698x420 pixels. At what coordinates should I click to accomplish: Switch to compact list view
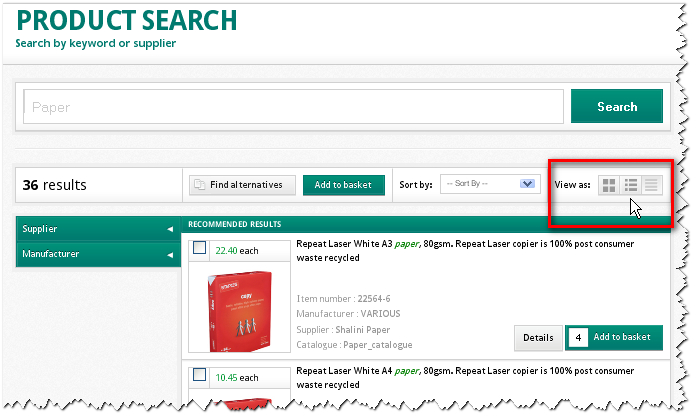[x=652, y=185]
